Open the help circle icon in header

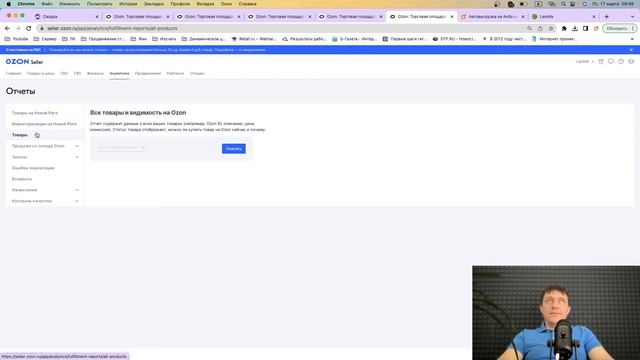tap(621, 62)
